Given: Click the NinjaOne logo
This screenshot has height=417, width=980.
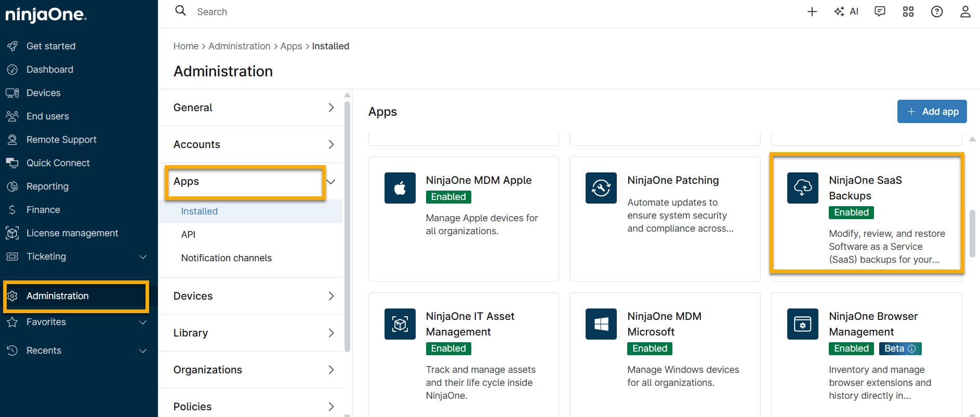Looking at the screenshot, I should pos(46,15).
